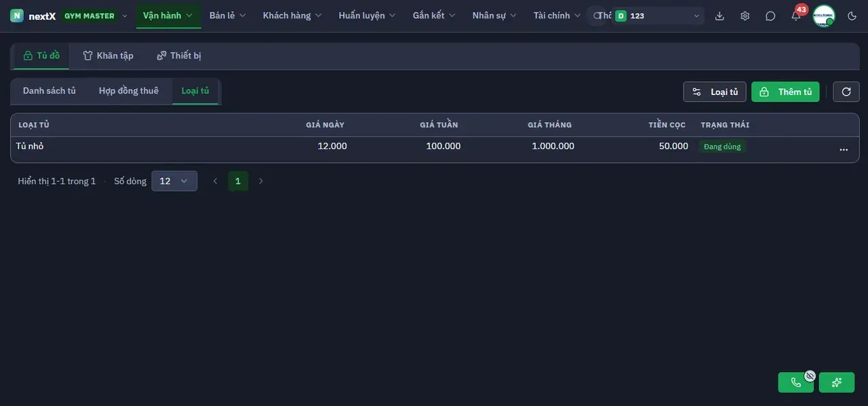The image size is (868, 406).
Task: Click the 1.000.000 monthly price cell
Action: (553, 146)
